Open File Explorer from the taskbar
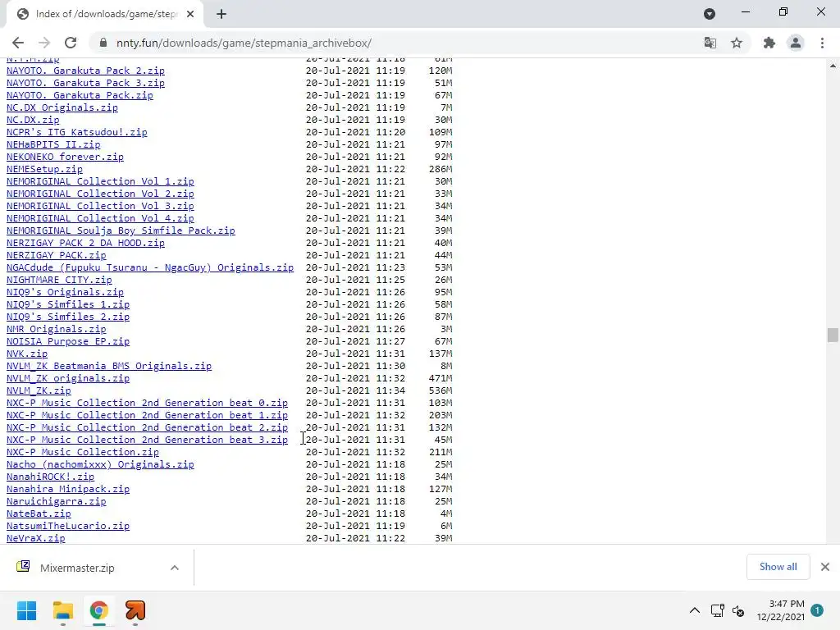This screenshot has height=630, width=840. (x=62, y=610)
